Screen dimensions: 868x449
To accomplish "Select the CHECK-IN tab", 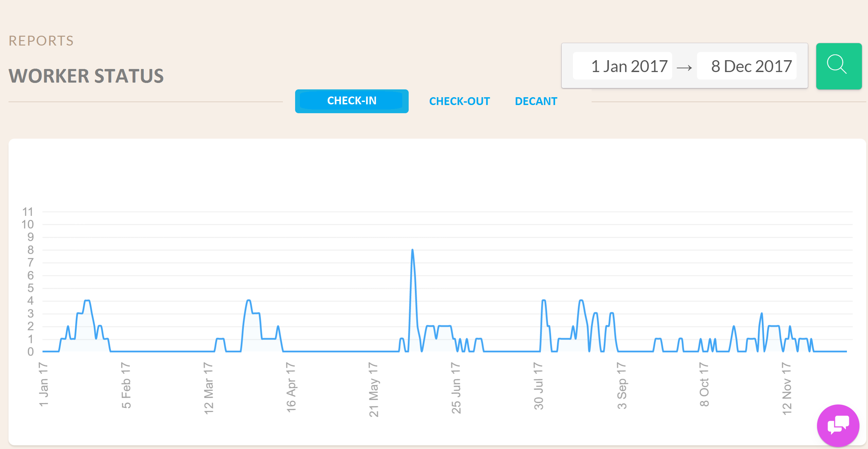I will pyautogui.click(x=352, y=101).
